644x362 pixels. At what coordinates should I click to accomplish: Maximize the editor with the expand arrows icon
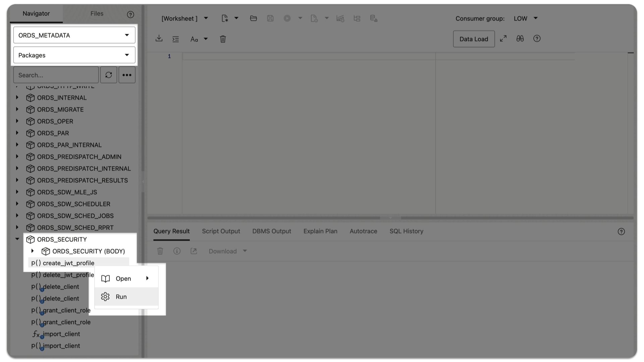tap(503, 39)
